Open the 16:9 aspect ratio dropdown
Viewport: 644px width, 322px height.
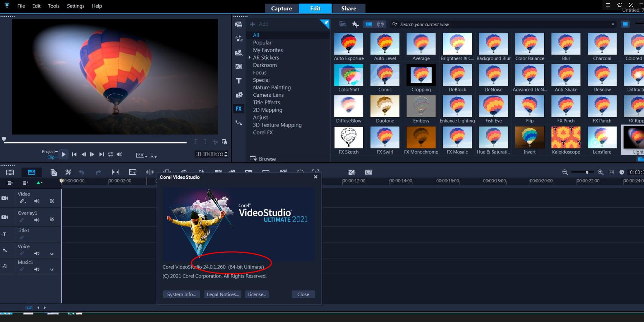click(142, 155)
